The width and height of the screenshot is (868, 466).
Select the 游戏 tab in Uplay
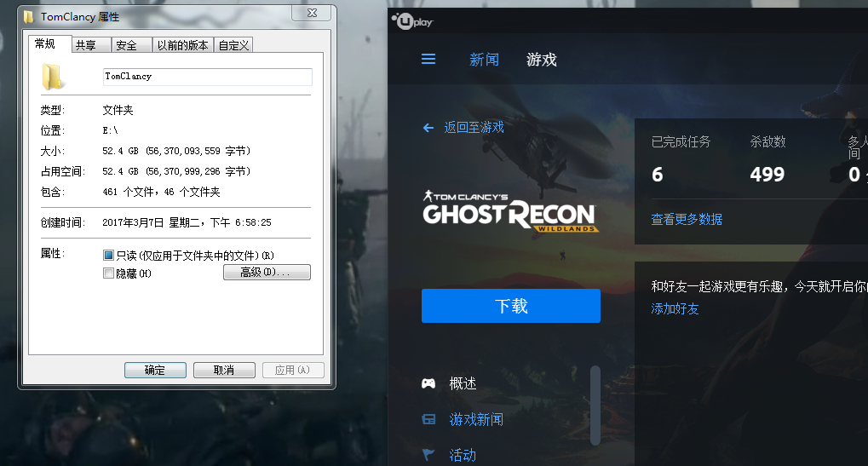pos(542,60)
